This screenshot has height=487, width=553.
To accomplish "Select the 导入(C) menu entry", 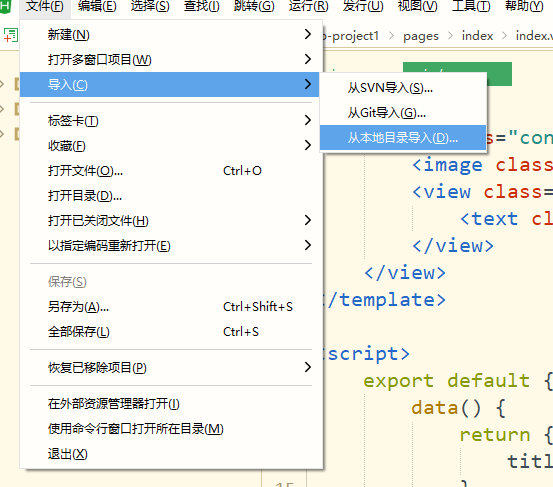I will [x=170, y=85].
